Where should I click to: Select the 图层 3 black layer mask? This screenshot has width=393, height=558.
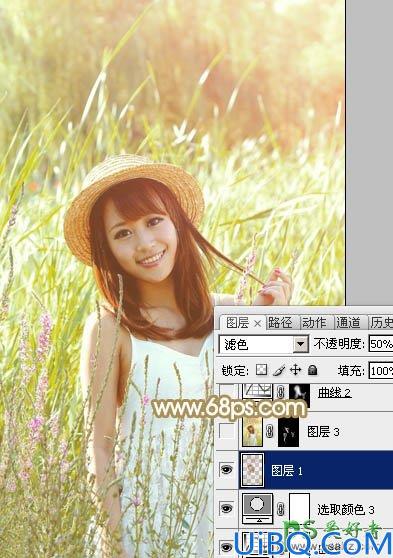pyautogui.click(x=288, y=432)
